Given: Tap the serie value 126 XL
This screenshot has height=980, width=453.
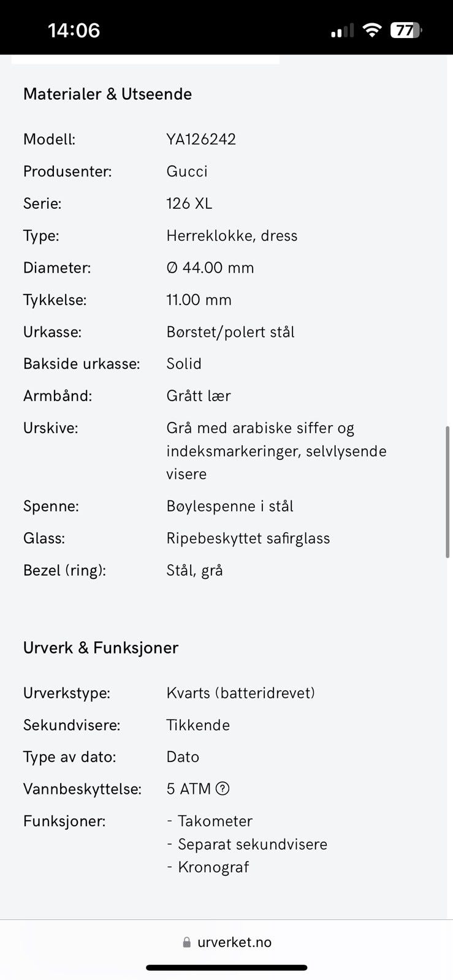Looking at the screenshot, I should (189, 203).
